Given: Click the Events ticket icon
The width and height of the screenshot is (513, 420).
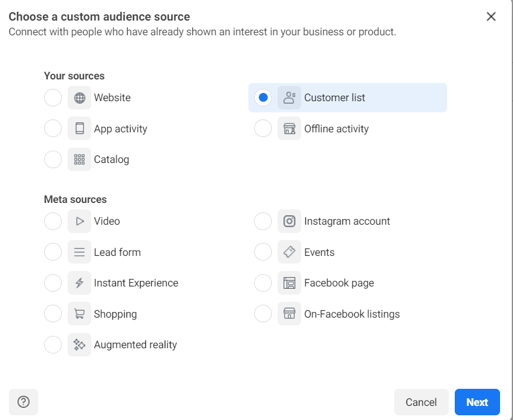Looking at the screenshot, I should (289, 252).
